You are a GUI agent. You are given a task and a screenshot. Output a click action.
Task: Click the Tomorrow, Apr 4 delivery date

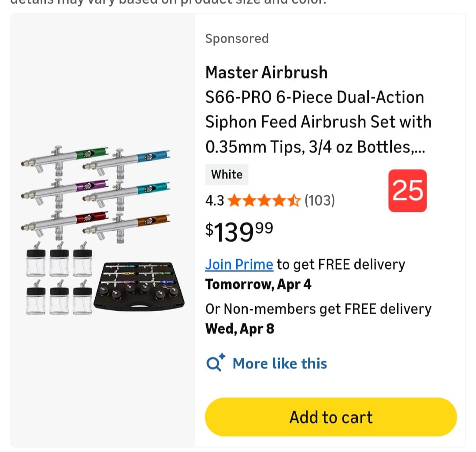tap(258, 285)
